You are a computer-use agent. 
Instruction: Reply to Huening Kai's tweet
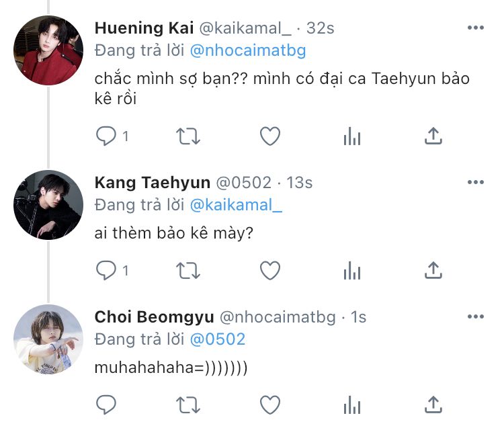point(106,136)
